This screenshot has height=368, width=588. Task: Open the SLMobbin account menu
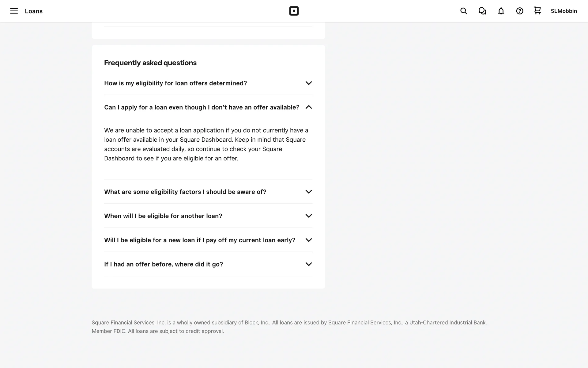coord(563,11)
